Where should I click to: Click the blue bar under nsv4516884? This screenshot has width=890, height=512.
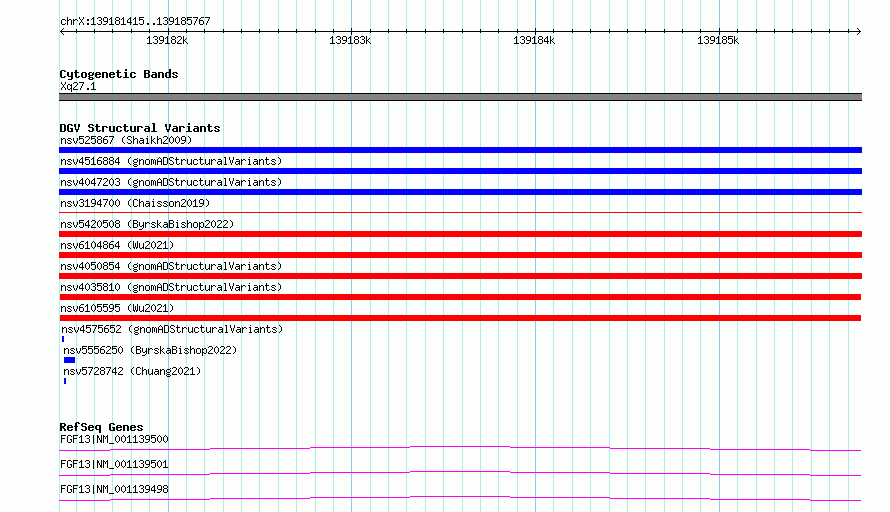460,171
